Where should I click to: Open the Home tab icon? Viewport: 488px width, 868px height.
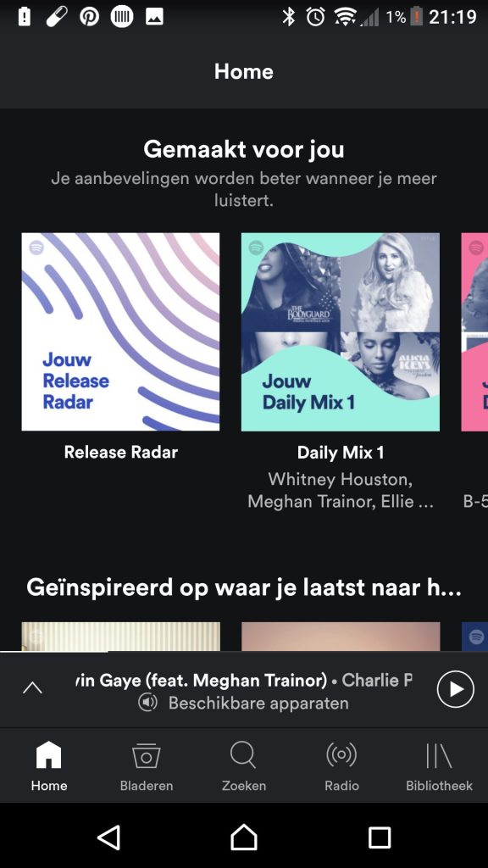pyautogui.click(x=48, y=755)
